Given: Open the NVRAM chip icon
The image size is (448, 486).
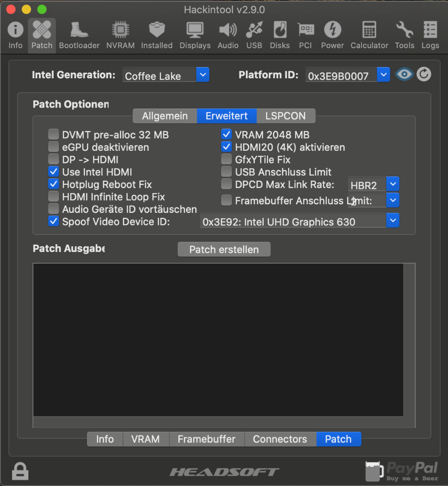Looking at the screenshot, I should pos(120,35).
